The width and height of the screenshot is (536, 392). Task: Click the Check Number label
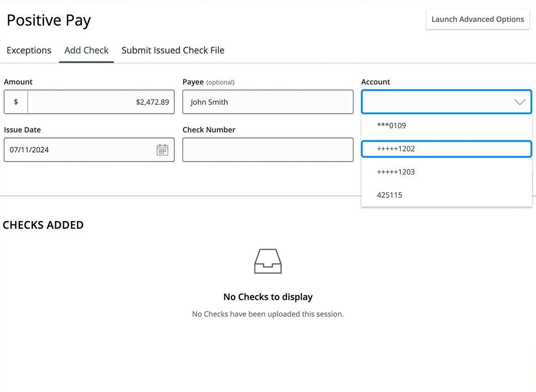click(x=209, y=130)
